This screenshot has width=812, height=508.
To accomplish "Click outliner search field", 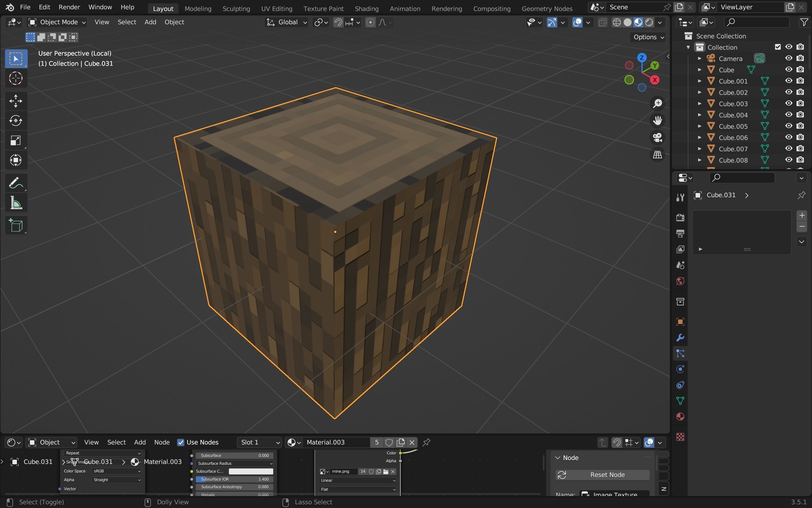I will tap(756, 22).
